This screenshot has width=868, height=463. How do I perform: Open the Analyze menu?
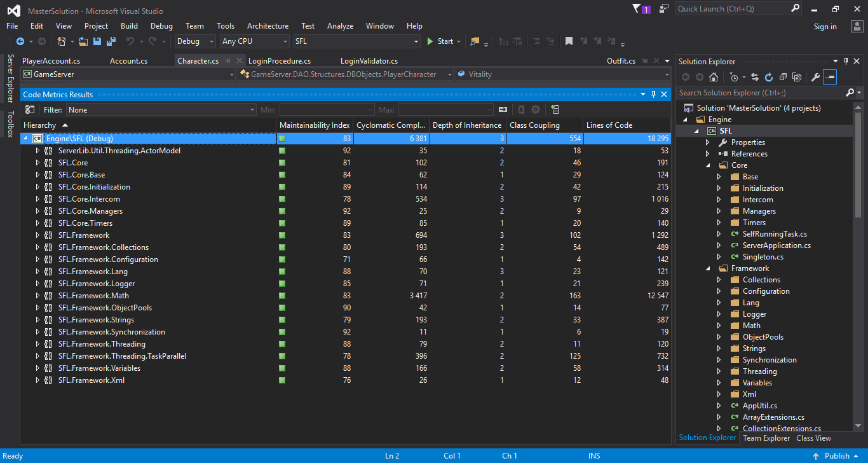click(x=340, y=26)
